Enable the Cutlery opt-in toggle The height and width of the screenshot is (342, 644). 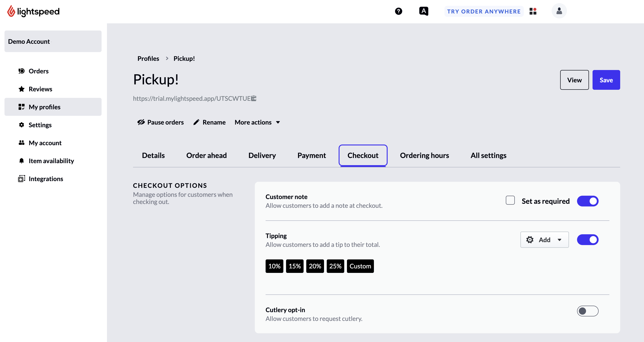[x=588, y=311]
